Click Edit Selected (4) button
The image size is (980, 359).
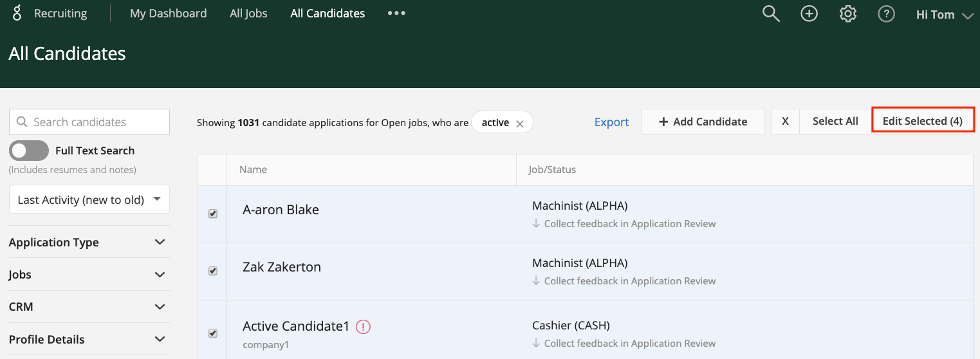coord(923,121)
